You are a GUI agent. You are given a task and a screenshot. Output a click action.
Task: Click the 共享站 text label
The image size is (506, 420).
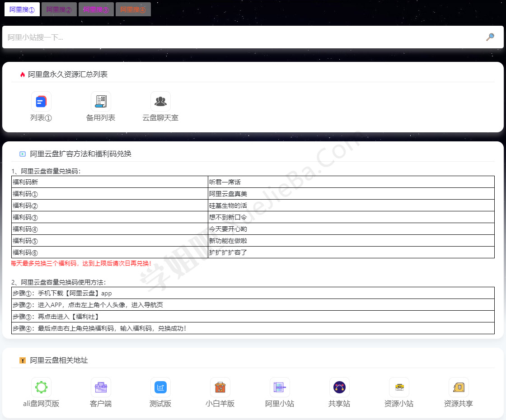[x=339, y=404]
